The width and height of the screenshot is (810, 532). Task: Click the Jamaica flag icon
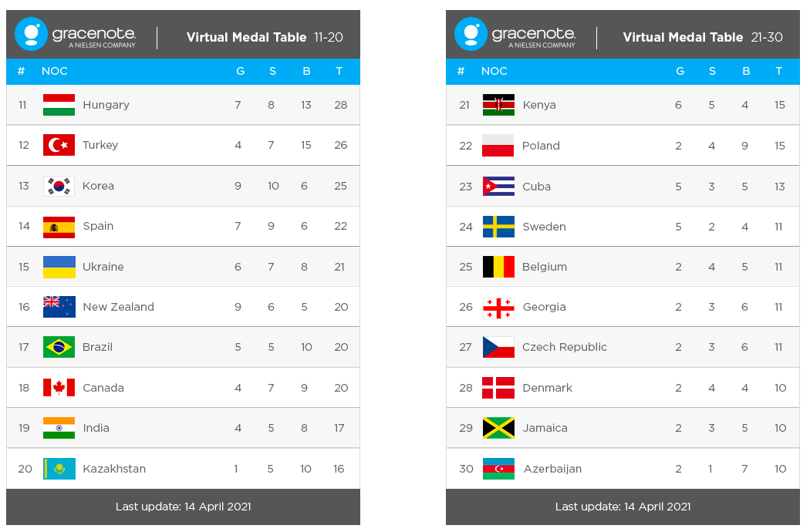498,428
